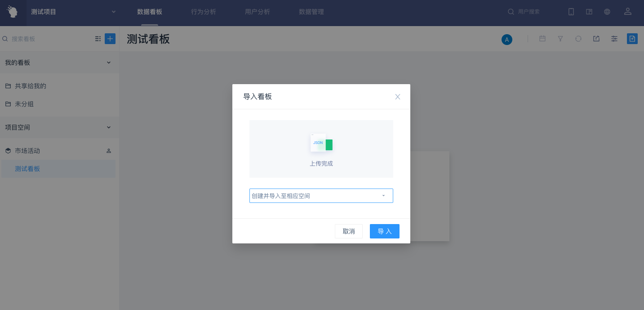Click the 导入 button
The height and width of the screenshot is (310, 644).
384,231
